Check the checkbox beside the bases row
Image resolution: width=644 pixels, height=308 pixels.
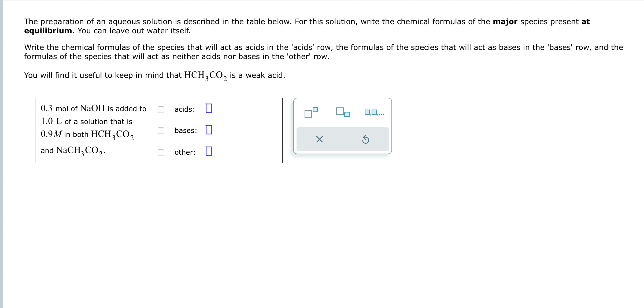(x=161, y=130)
